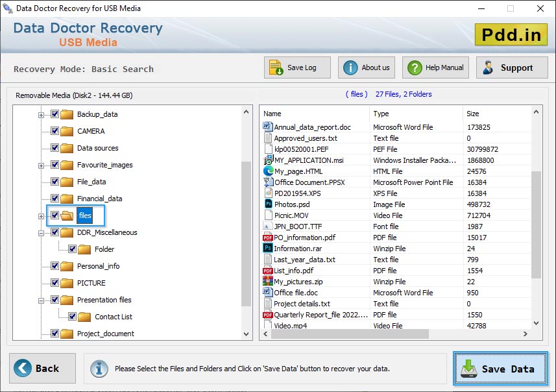Click the horizontal scrollbar thumb of the file list
Image resolution: width=556 pixels, height=392 pixels.
click(350, 334)
